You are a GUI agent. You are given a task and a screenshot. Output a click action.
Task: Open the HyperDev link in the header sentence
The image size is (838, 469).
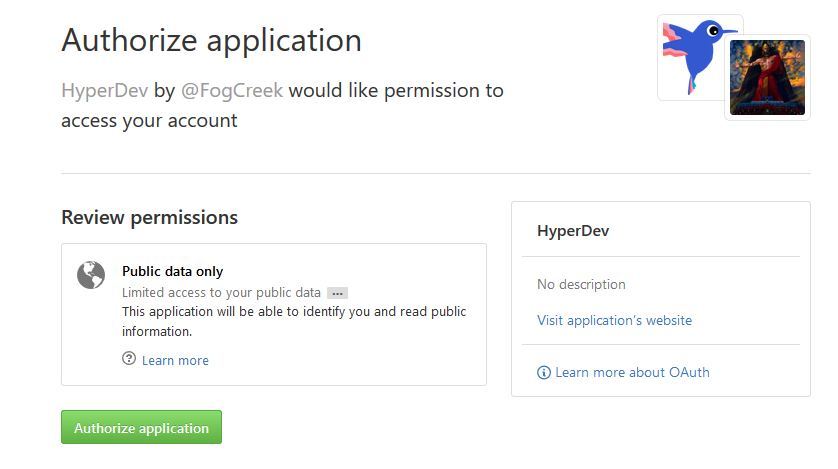click(105, 90)
